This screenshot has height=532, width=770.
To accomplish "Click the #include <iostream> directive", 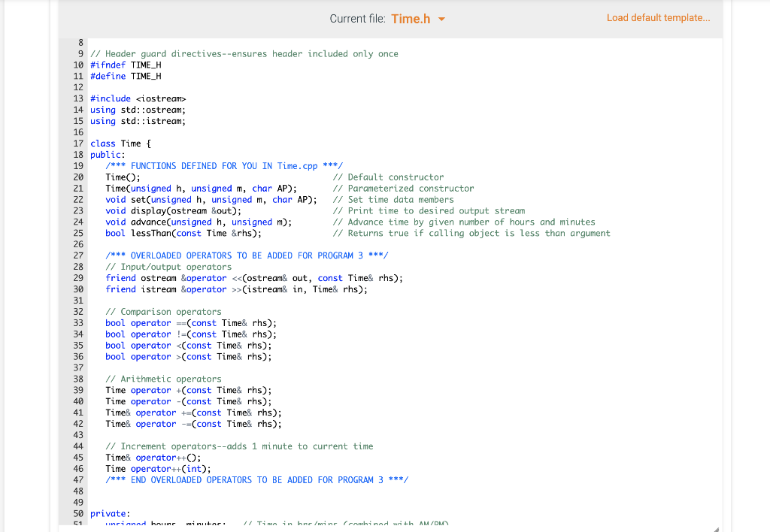I will pos(135,98).
